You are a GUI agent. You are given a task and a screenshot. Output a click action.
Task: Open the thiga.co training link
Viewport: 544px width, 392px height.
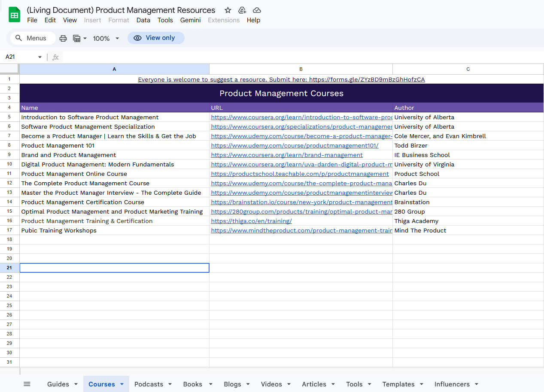251,221
